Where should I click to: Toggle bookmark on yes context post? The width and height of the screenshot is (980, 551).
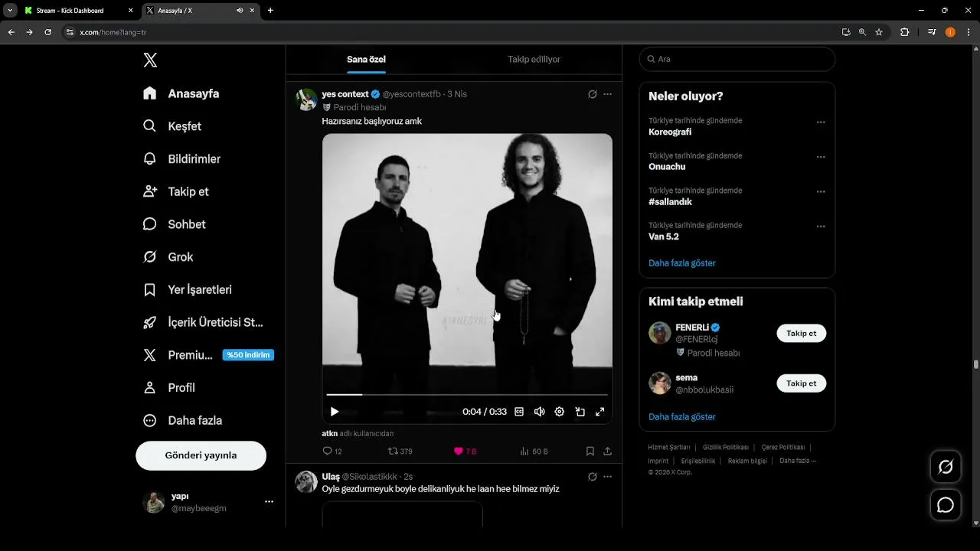coord(590,452)
